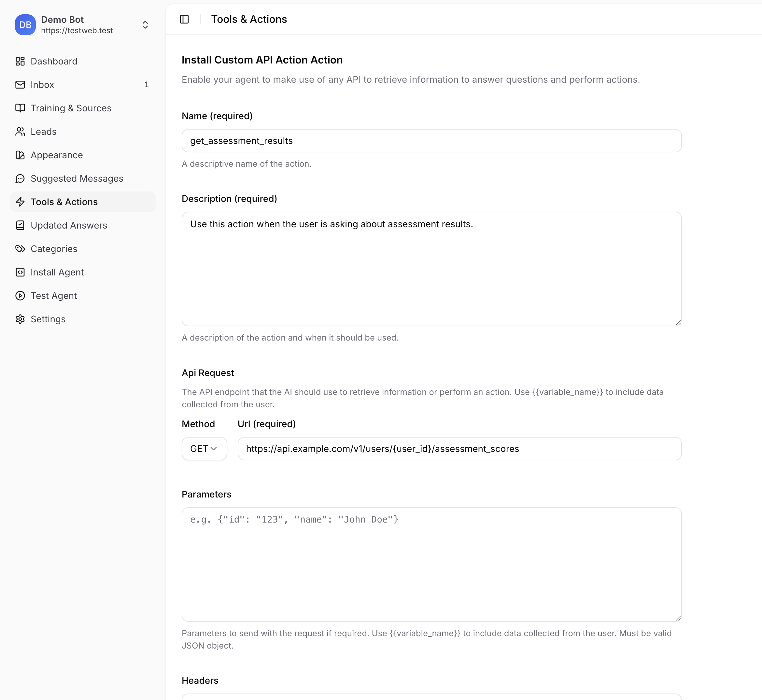The height and width of the screenshot is (700, 762).
Task: Click the DB avatar badge
Action: [25, 25]
